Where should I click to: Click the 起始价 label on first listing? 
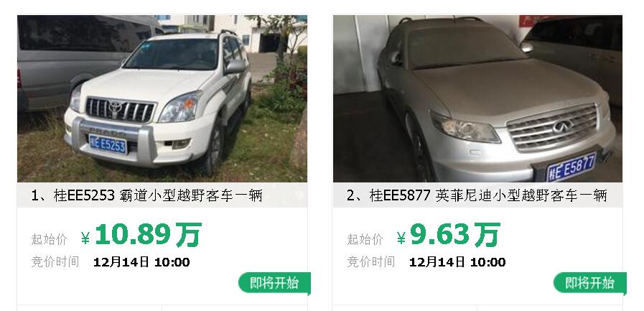(49, 239)
